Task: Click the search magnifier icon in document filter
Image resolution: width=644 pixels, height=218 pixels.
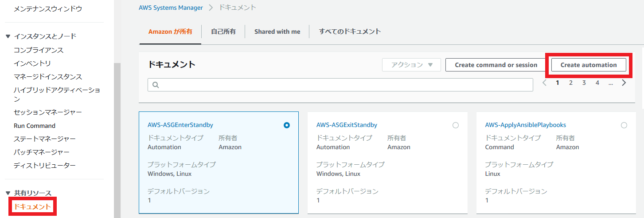Action: click(156, 85)
